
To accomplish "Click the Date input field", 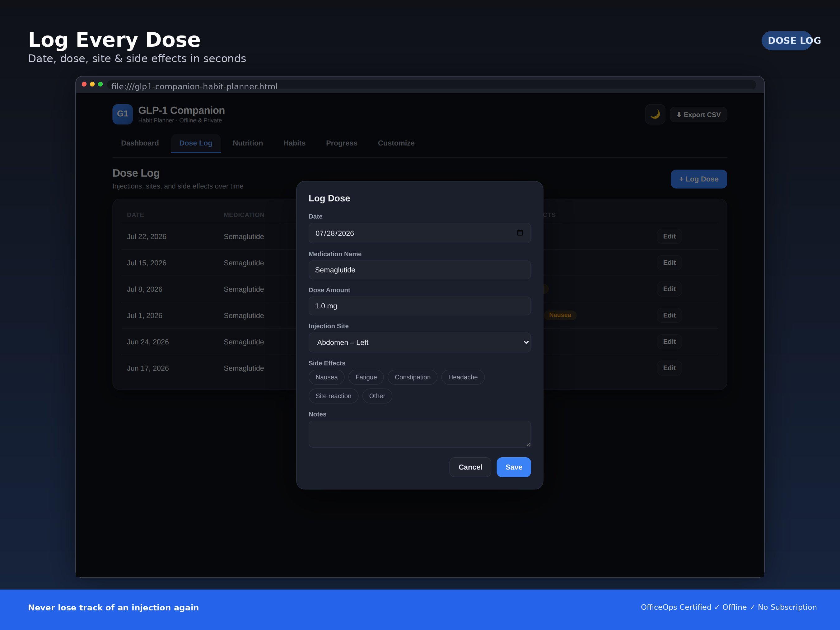I will click(x=420, y=233).
